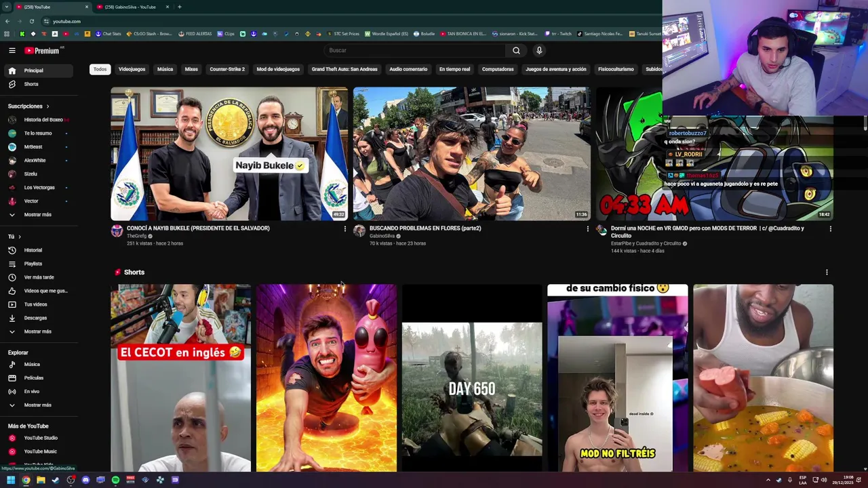Screen dimensions: 868x488
Task: Select Grand Theft Auto: San Andreas chip
Action: (344, 69)
